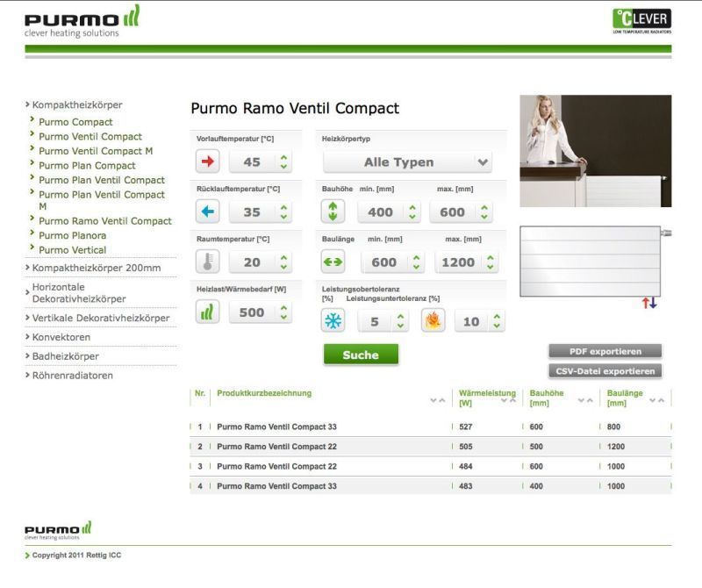Open the Purmo Ramo Ventil Compact link
Viewport: 702px width, 588px height.
pyautogui.click(x=105, y=221)
